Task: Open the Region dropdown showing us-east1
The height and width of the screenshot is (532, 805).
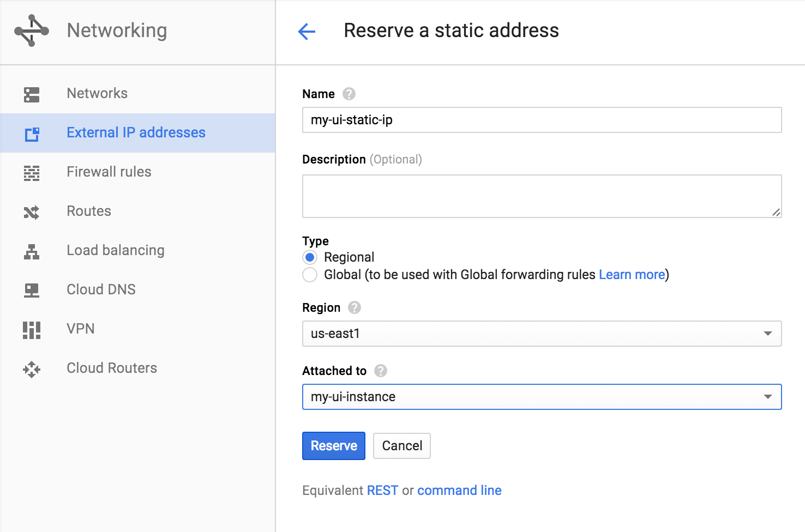Action: tap(542, 334)
